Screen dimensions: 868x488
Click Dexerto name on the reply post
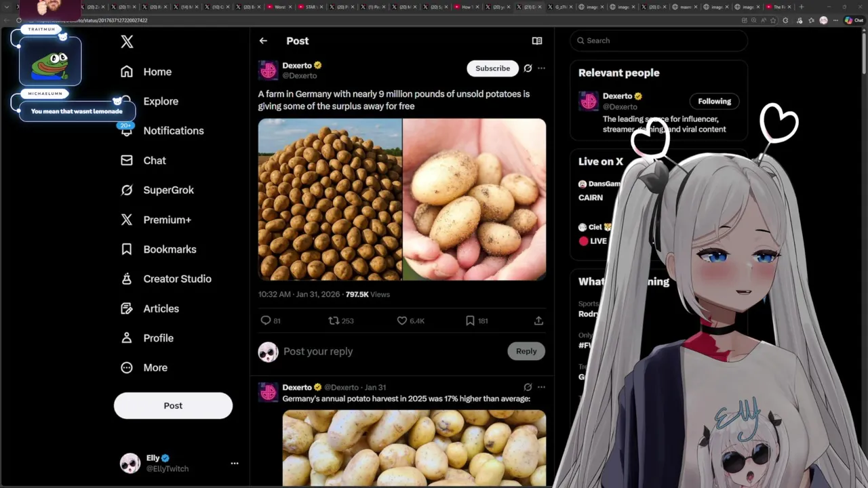pos(297,387)
